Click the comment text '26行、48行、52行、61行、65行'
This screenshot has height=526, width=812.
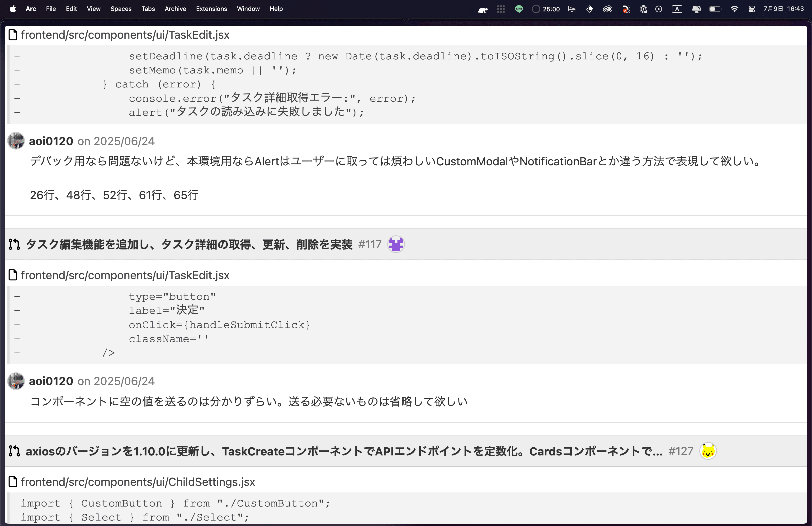click(x=114, y=195)
